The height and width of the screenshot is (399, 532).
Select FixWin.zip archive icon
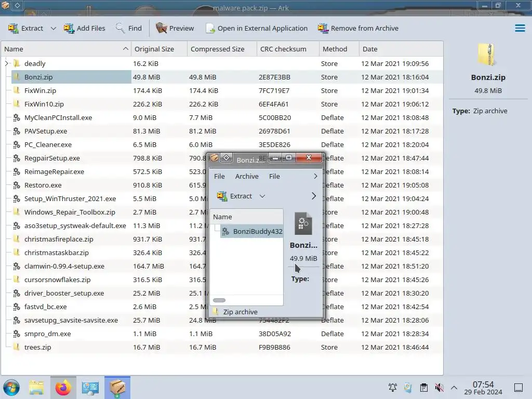coord(17,90)
